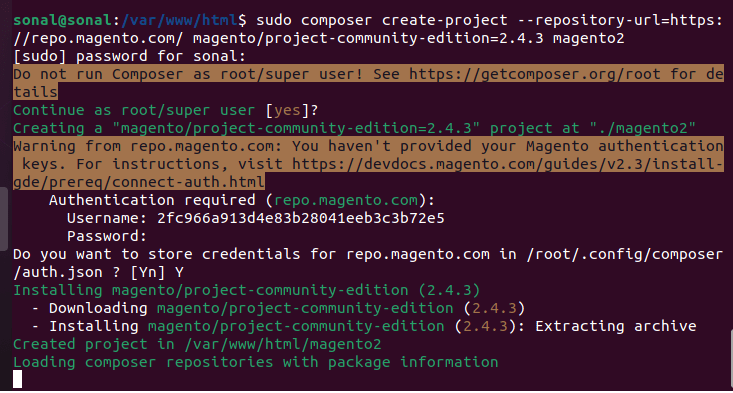Image resolution: width=733 pixels, height=393 pixels.
Task: Open the devdocs.magento.com install guide URL
Action: pyautogui.click(x=508, y=164)
